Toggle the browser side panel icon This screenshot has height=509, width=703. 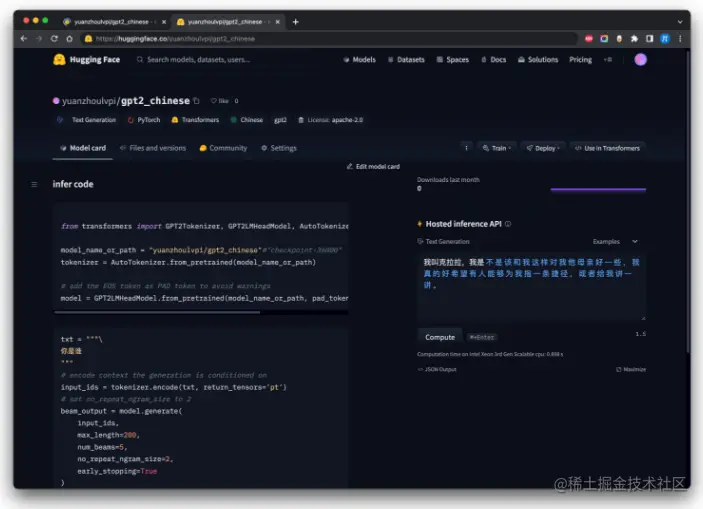click(649, 39)
